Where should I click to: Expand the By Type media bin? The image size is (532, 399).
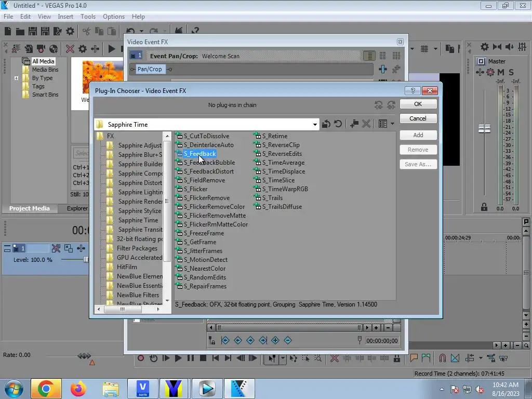16,78
